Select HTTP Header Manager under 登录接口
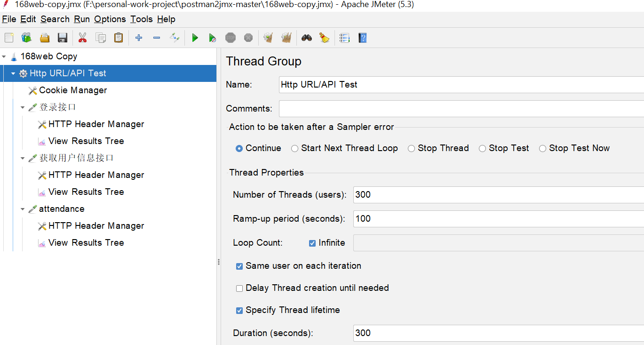Viewport: 644px width, 345px height. tap(96, 124)
